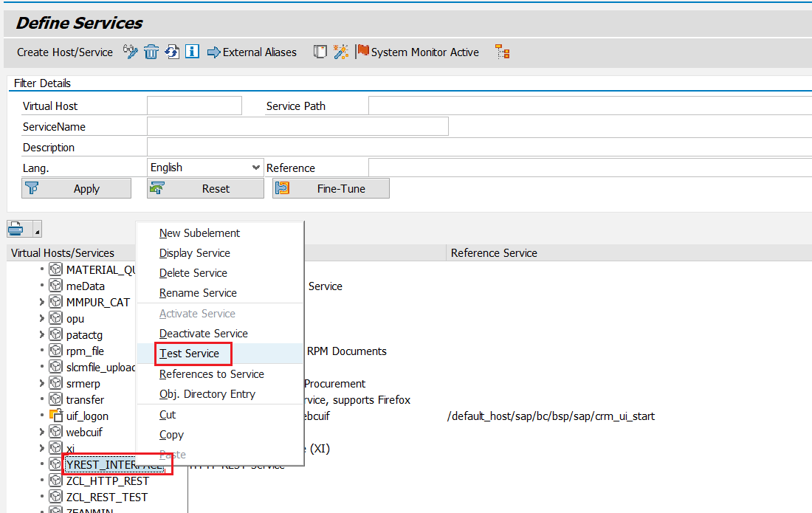Click the magic wand icon in toolbar

tap(340, 52)
